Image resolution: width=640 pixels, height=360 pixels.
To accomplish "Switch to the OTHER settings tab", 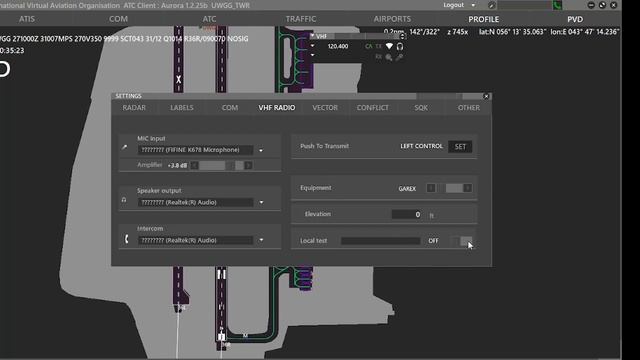I will 469,108.
